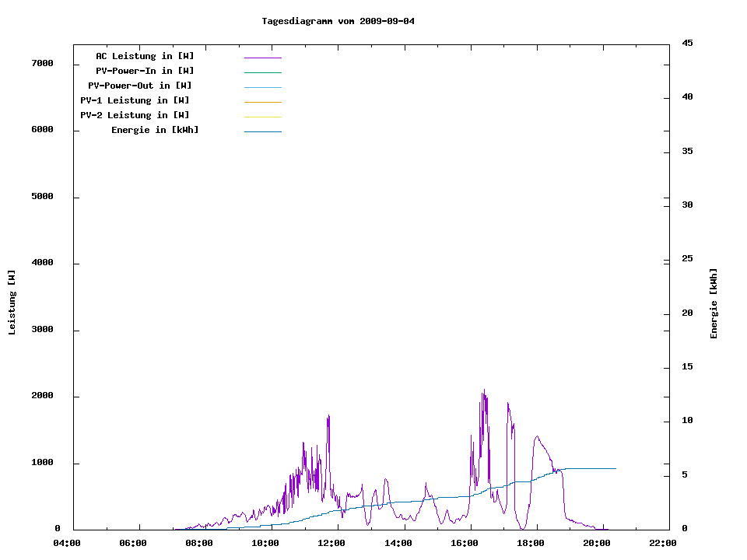The image size is (747, 560).
Task: Select the PV-Power-Out in [W] legend label
Action: [x=140, y=86]
